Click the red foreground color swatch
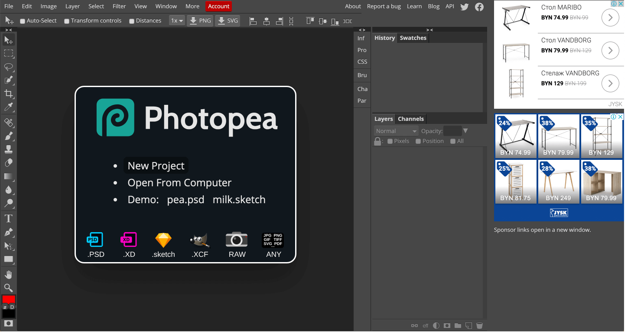This screenshot has height=334, width=644. (x=8, y=299)
